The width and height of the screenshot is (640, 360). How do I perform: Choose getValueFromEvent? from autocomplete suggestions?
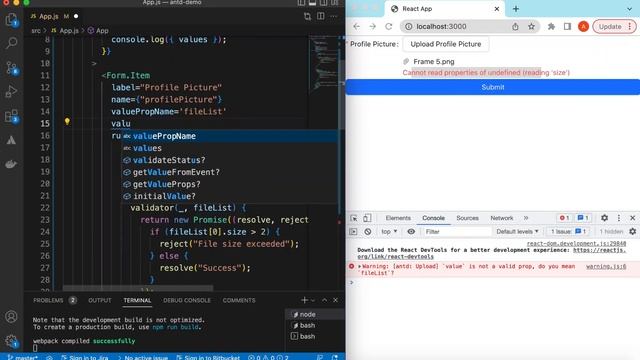pos(230,172)
